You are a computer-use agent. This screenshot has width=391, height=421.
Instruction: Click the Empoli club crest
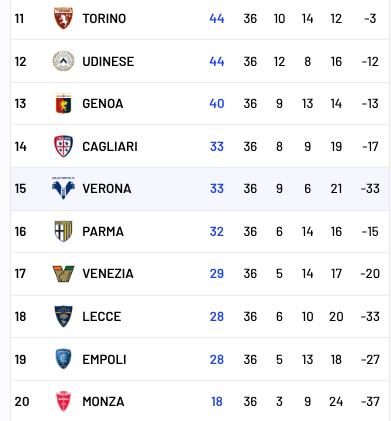click(x=63, y=359)
